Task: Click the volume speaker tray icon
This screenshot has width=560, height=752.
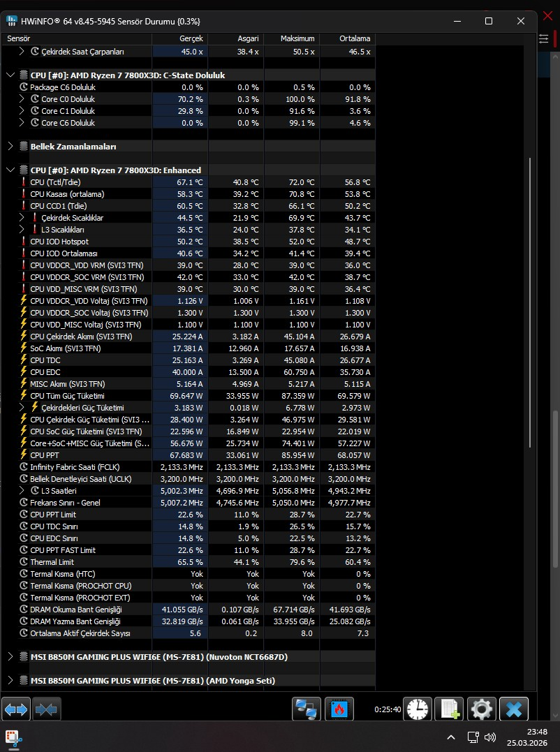Action: pos(490,737)
